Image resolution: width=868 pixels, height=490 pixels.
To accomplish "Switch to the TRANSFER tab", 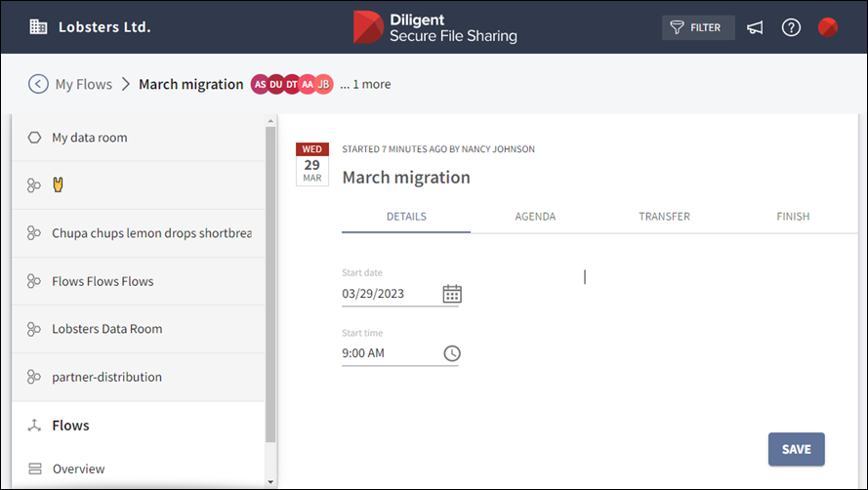I will point(664,217).
